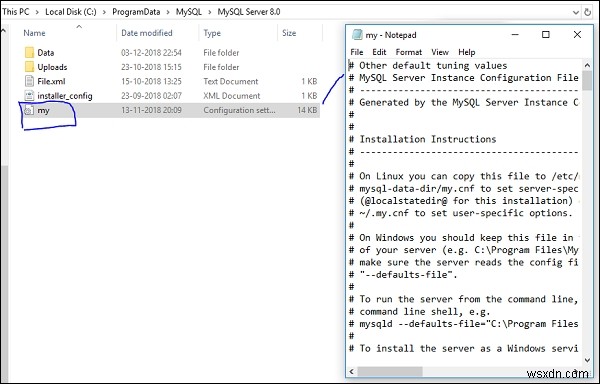Click the XML Document type cell
Screen dimensions: 600x384
pos(232,96)
